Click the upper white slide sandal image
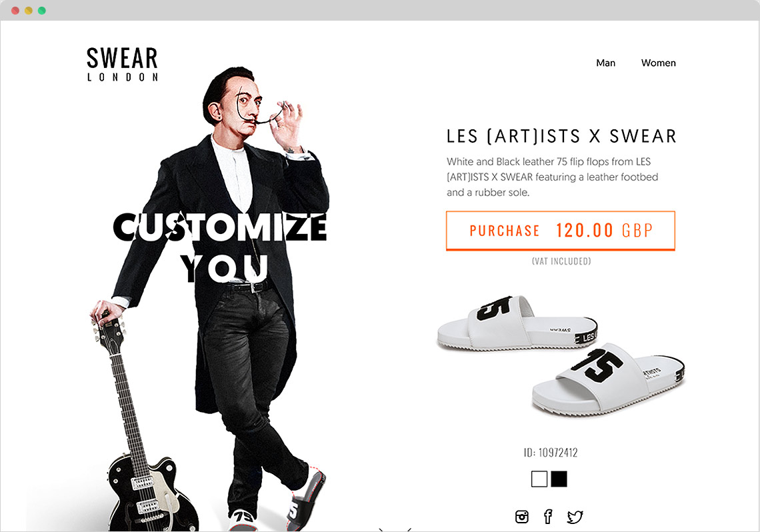The height and width of the screenshot is (532, 760). click(x=517, y=322)
